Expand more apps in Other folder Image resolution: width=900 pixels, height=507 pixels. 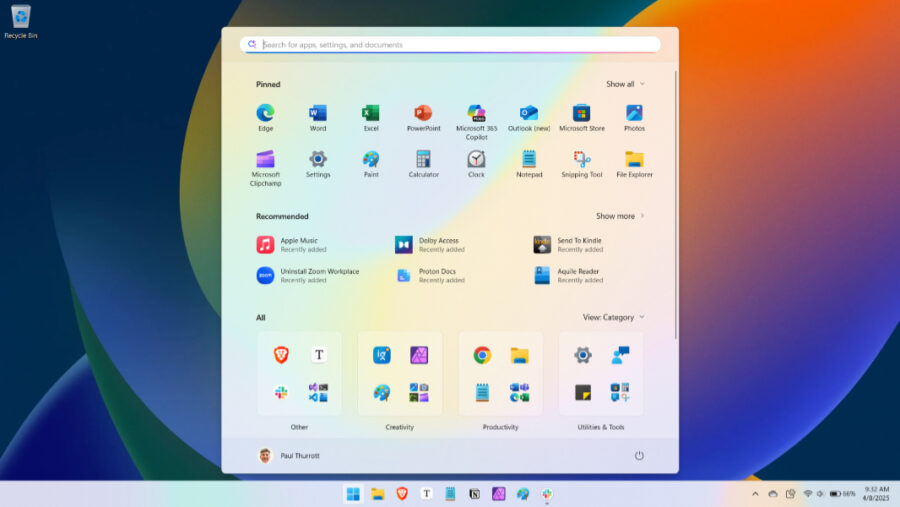pos(318,393)
